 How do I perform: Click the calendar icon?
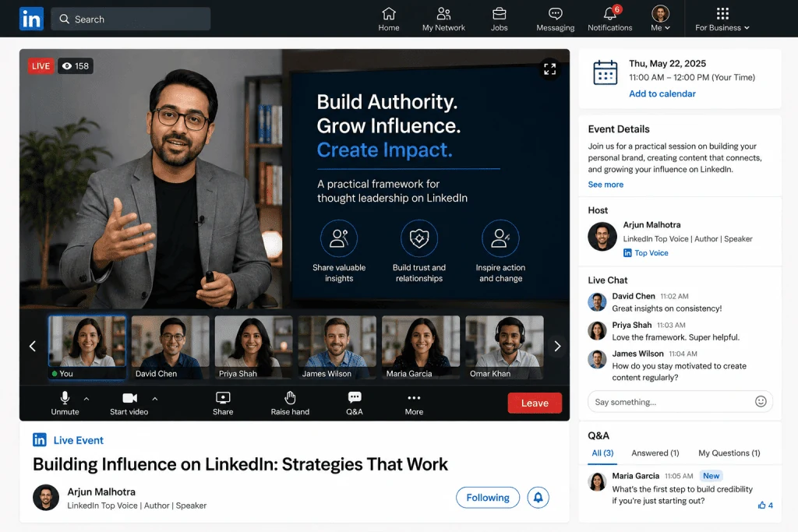(605, 72)
